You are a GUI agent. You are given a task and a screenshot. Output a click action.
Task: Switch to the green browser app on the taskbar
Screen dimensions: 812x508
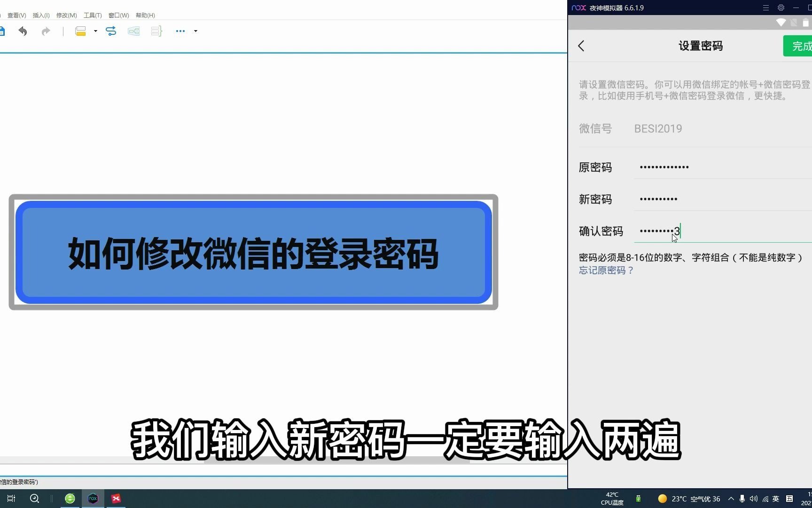[x=70, y=499]
